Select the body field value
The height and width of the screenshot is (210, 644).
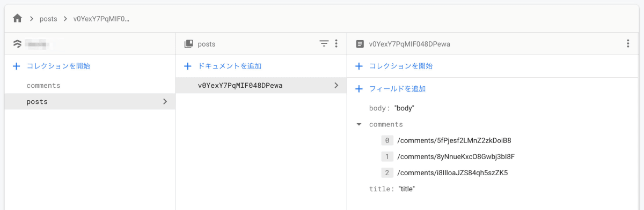click(x=405, y=108)
